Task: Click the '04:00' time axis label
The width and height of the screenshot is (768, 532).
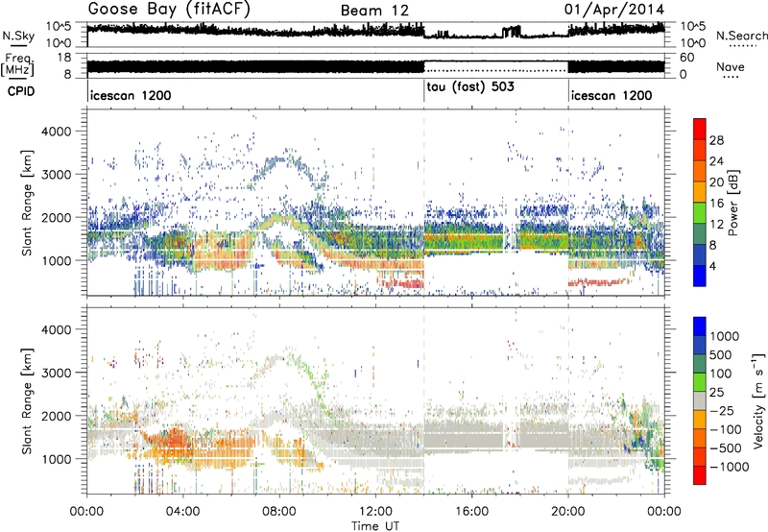Action: click(x=182, y=512)
